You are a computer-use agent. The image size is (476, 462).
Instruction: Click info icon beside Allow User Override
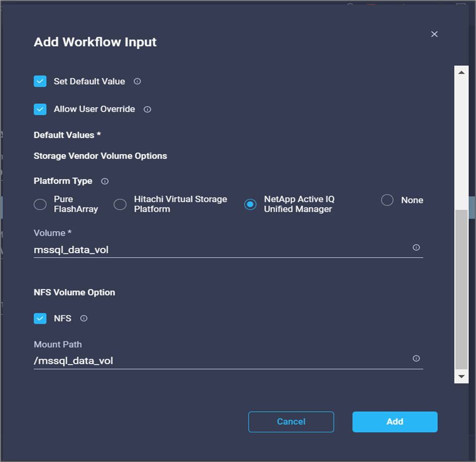point(147,109)
